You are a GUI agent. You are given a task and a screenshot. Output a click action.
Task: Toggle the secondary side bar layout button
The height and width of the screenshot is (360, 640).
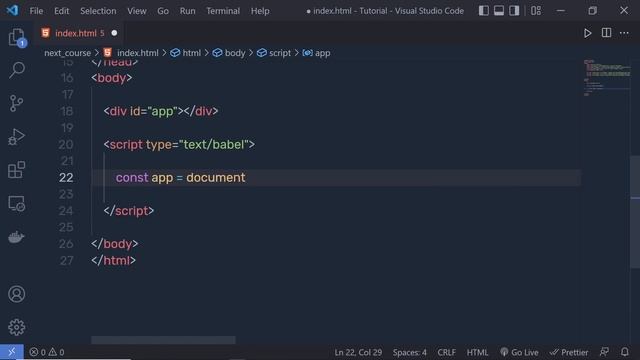[514, 11]
